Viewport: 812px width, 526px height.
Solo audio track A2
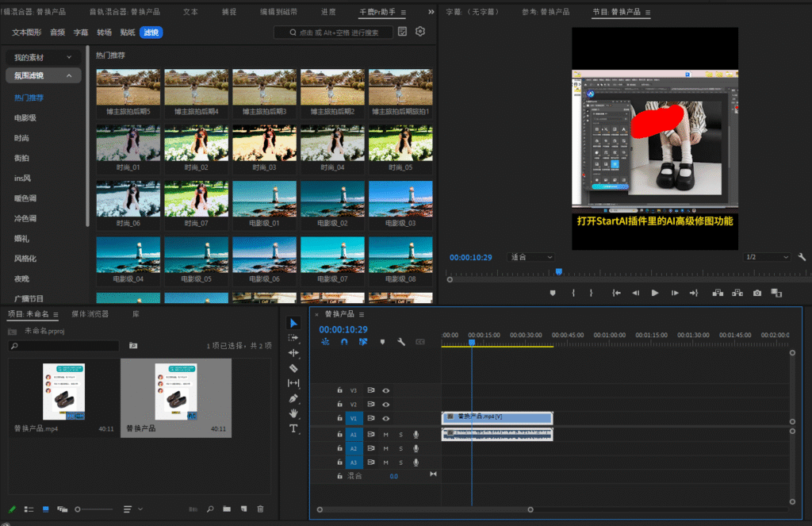tap(401, 448)
